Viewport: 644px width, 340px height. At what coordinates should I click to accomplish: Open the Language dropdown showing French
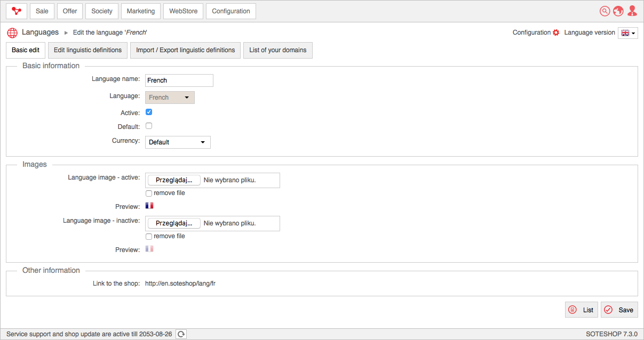click(170, 98)
